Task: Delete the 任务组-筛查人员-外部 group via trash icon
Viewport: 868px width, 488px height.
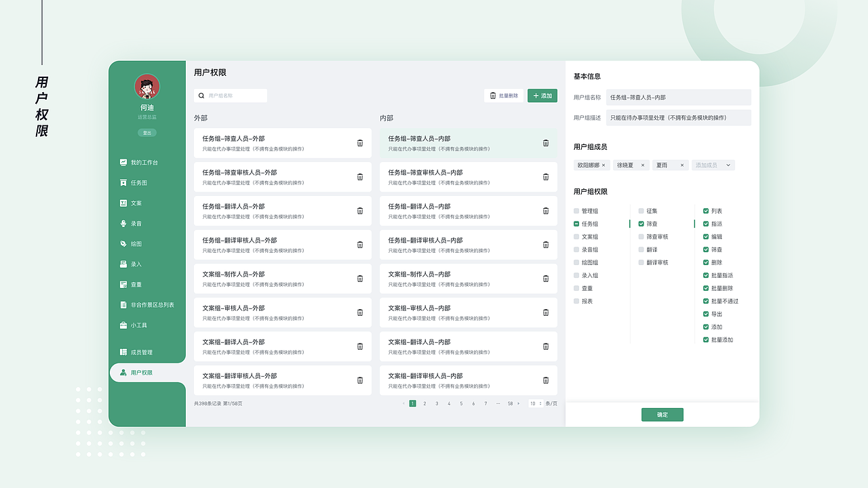Action: tap(360, 143)
